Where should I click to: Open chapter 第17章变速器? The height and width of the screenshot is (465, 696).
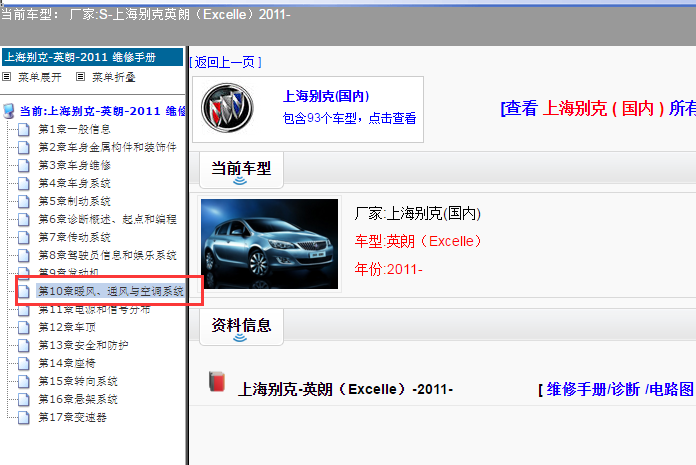[x=72, y=418]
